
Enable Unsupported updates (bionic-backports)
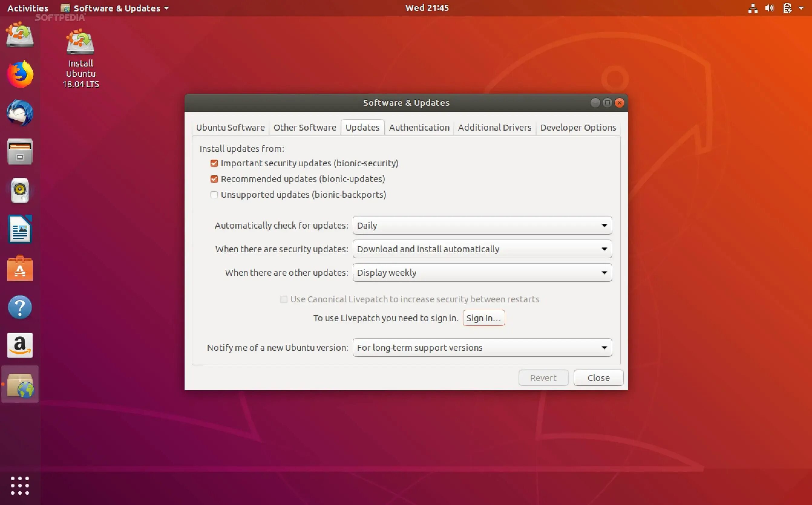214,195
